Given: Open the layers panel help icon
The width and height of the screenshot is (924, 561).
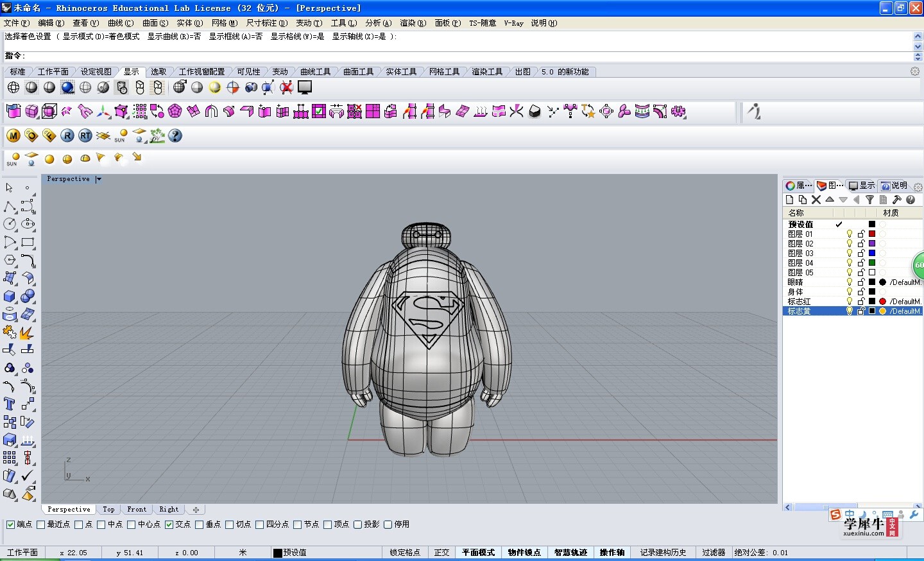Looking at the screenshot, I should [x=911, y=200].
